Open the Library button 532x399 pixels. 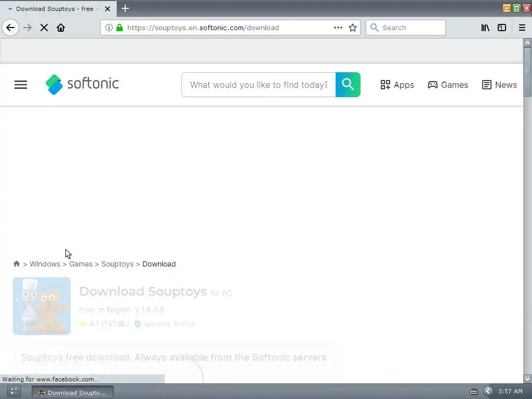tap(486, 28)
